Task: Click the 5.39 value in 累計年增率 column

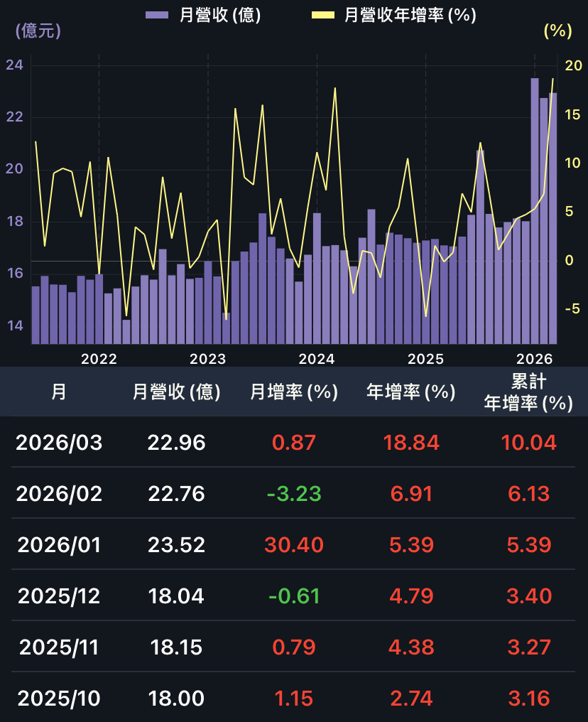Action: (x=528, y=545)
